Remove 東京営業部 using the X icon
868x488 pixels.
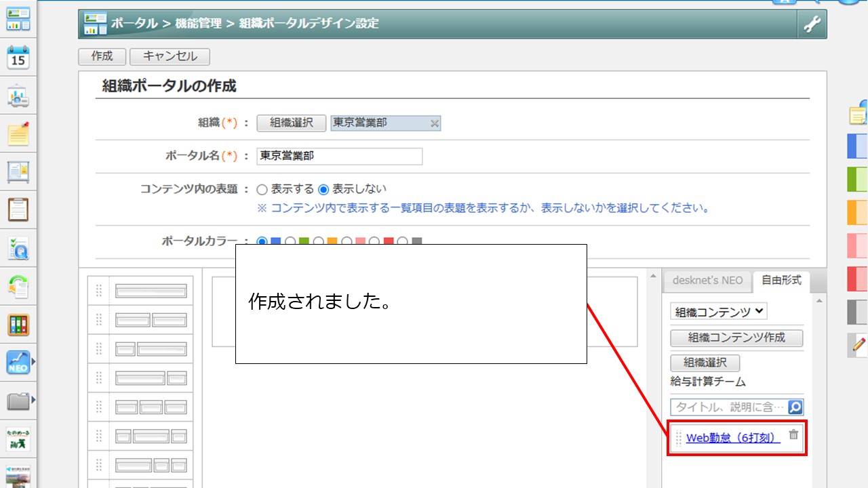(435, 123)
